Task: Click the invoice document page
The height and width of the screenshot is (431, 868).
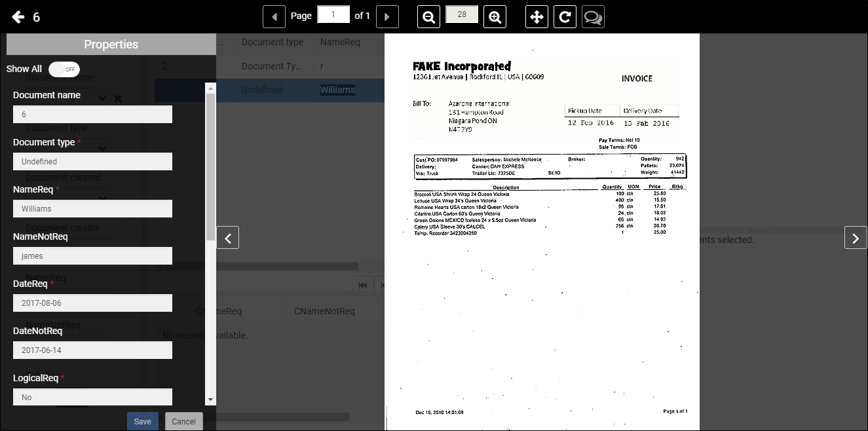Action: [x=542, y=232]
